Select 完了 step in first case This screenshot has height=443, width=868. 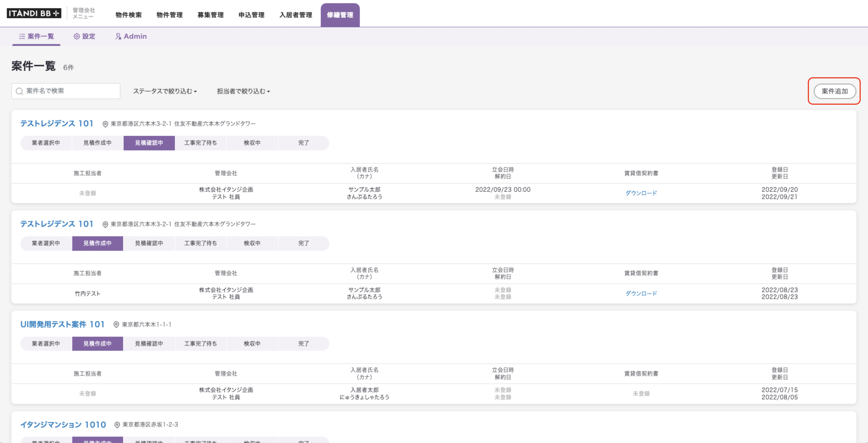[303, 143]
